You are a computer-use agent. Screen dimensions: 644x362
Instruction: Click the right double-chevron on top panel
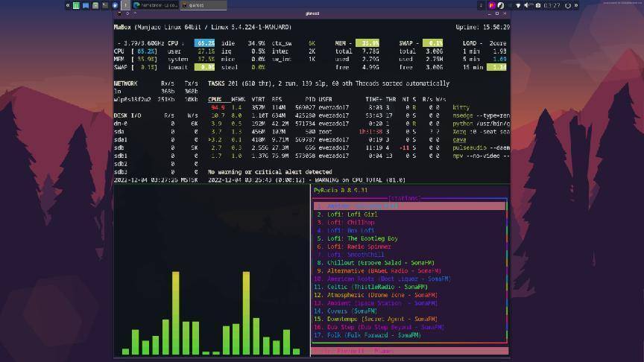576,5
